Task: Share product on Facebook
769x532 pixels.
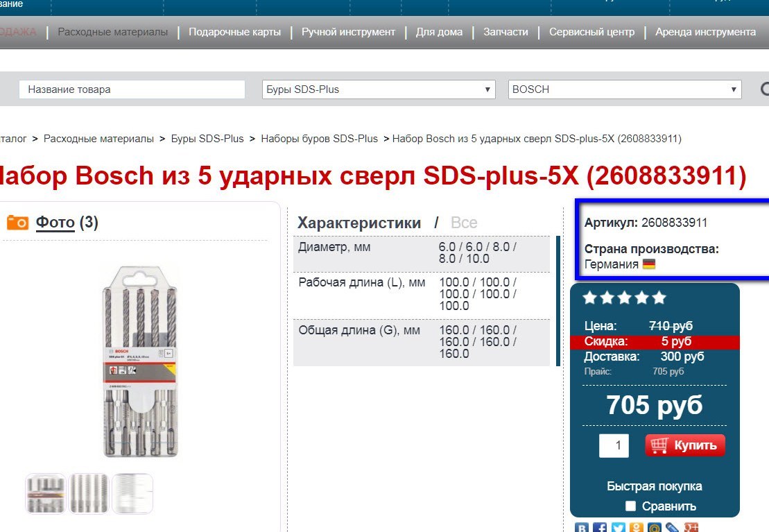Action: pos(600,529)
